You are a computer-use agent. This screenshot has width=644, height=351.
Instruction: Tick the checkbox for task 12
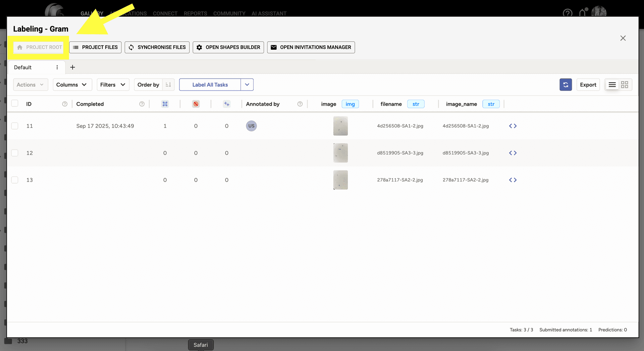click(15, 153)
